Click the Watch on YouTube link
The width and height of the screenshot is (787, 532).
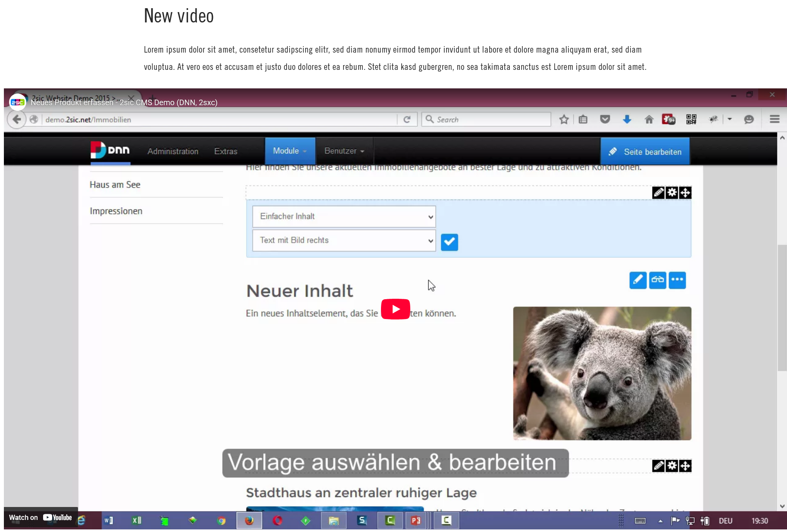tap(41, 517)
